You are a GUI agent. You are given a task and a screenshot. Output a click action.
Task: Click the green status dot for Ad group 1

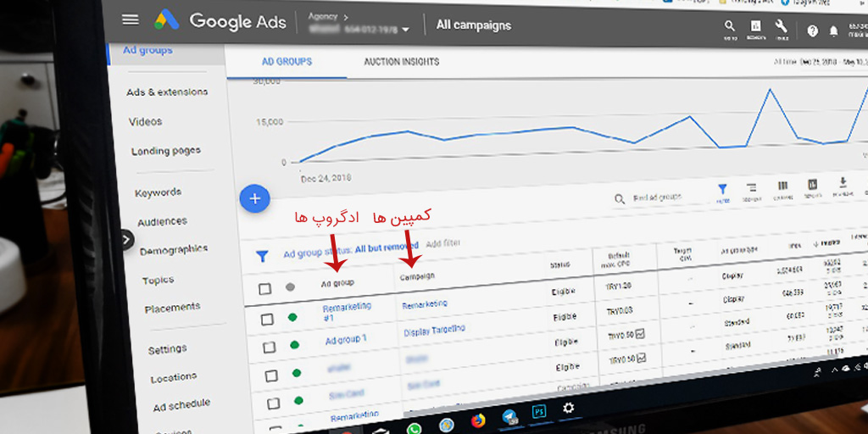294,345
